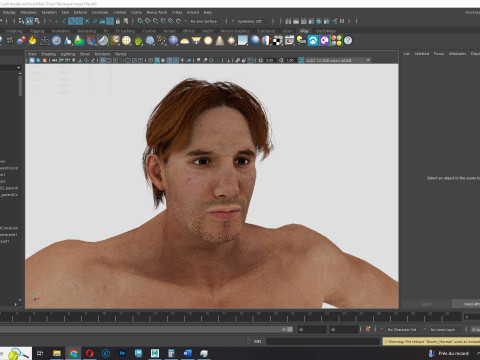Click the Select button in Attribute Editor
This screenshot has width=480, height=360.
[426, 304]
